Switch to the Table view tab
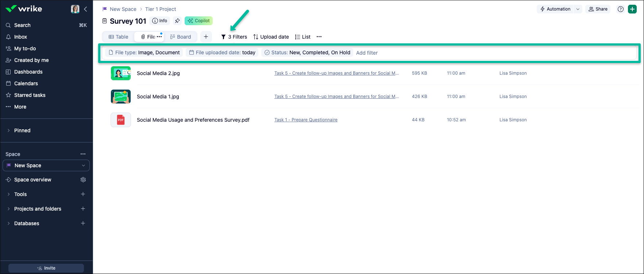 [119, 37]
